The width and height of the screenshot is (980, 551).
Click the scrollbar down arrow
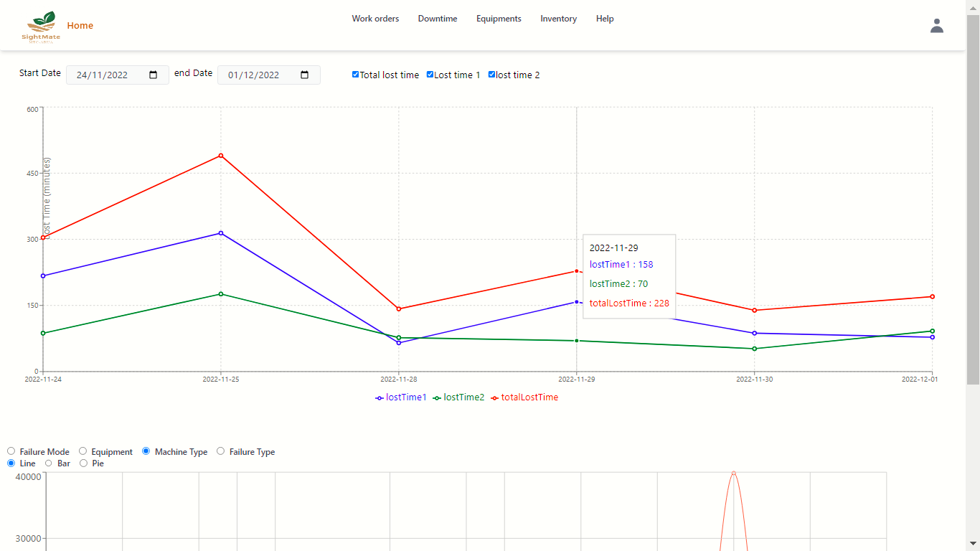tap(973, 544)
